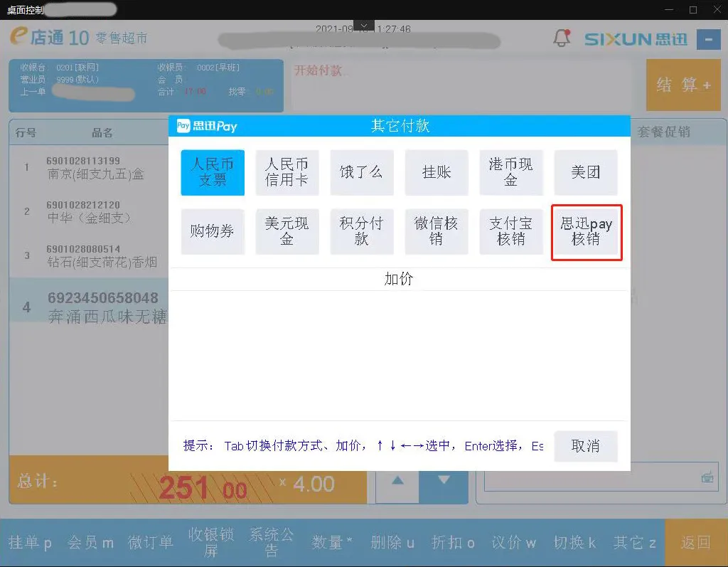Viewport: 728px width, 567px height.
Task: Open the on-screen keyboard icon beside the input field
Action: tap(707, 478)
